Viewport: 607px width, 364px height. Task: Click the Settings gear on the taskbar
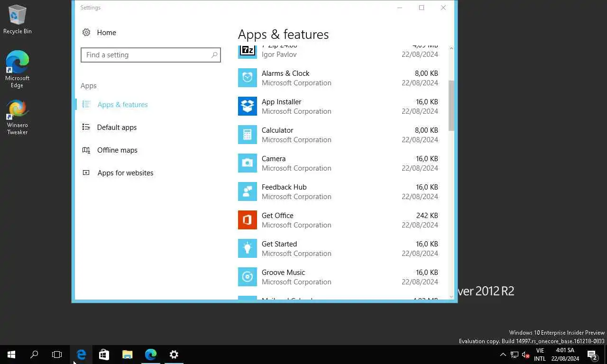pyautogui.click(x=174, y=355)
